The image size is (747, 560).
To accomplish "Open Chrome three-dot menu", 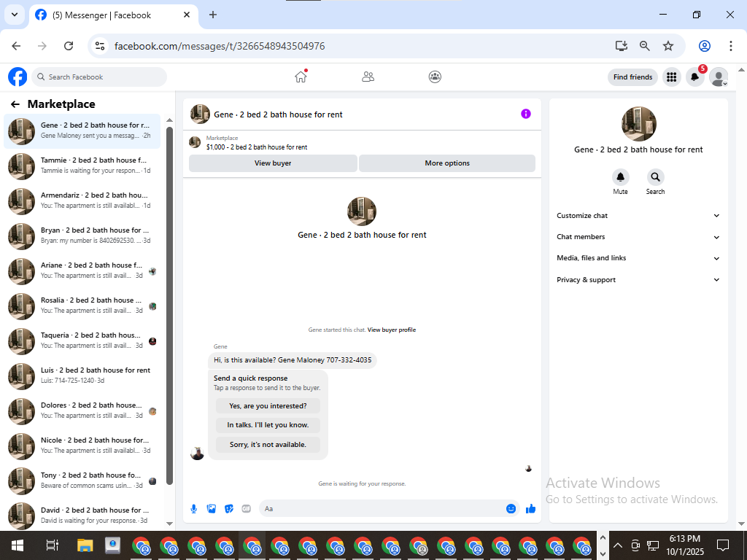I will point(730,46).
